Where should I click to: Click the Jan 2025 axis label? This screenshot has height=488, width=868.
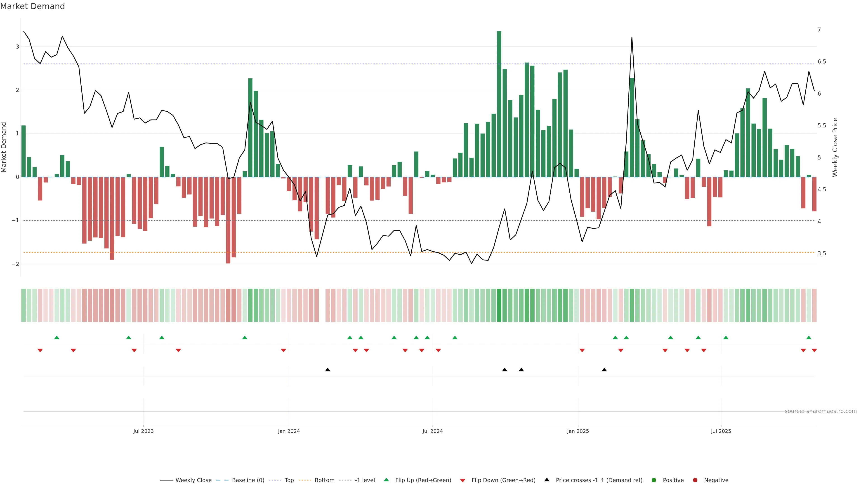point(578,431)
